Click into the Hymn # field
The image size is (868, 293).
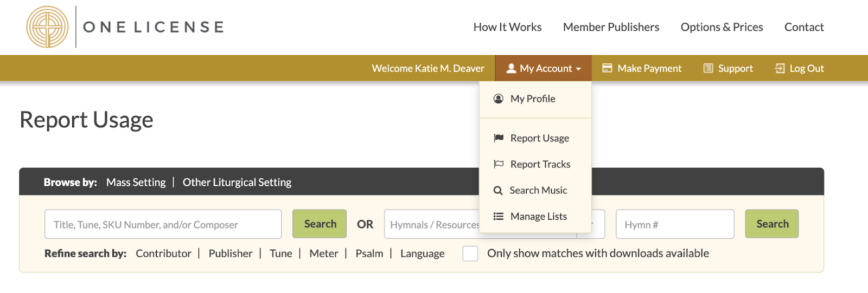point(674,224)
